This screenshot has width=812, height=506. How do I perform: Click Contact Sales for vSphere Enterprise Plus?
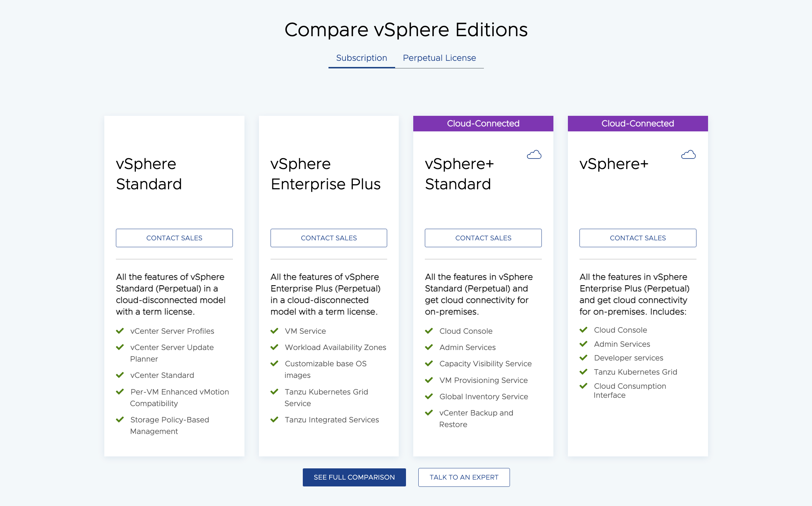tap(328, 238)
